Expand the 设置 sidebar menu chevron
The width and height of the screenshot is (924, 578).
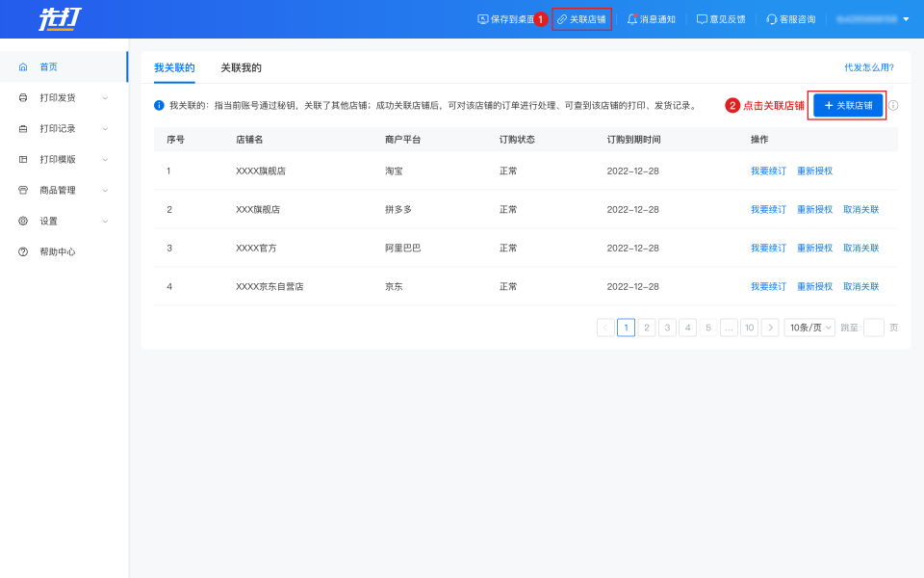coord(105,221)
